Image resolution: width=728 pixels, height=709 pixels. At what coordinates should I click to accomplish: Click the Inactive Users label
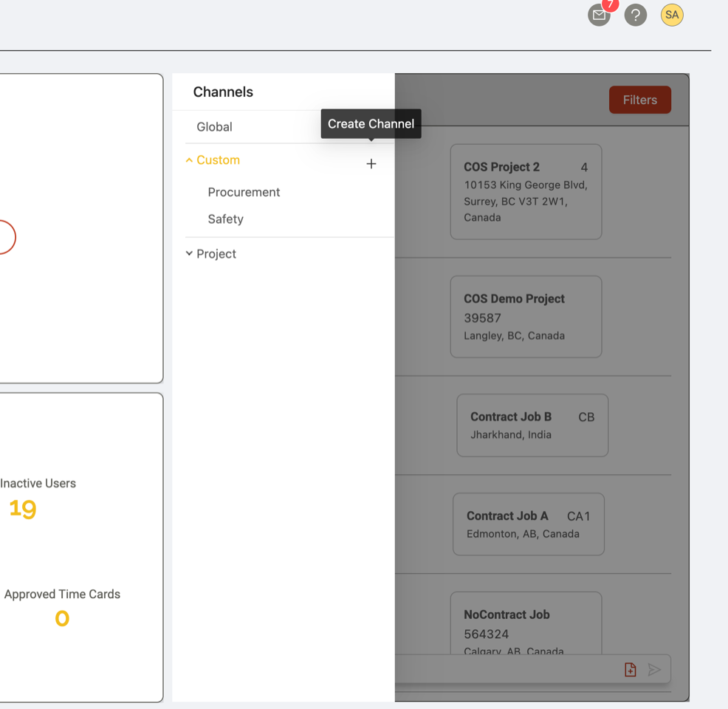38,483
